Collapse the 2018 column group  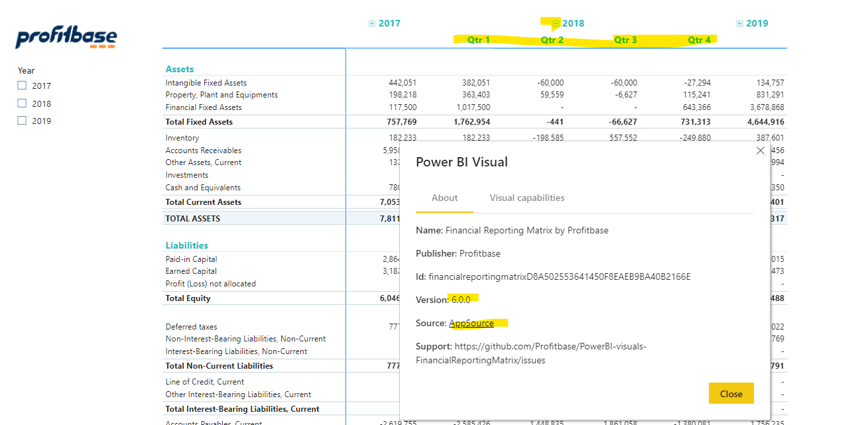(x=556, y=23)
